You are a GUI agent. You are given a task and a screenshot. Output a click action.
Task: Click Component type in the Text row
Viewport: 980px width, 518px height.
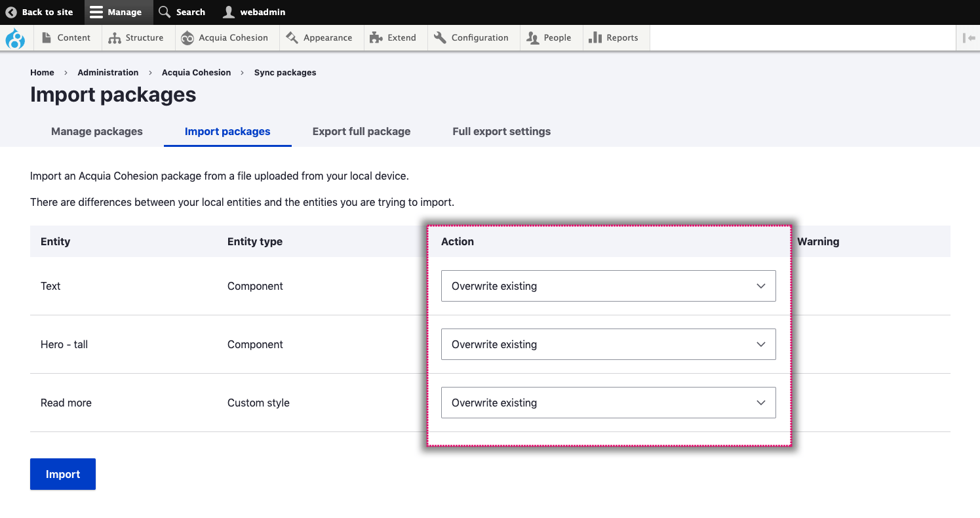pyautogui.click(x=255, y=286)
